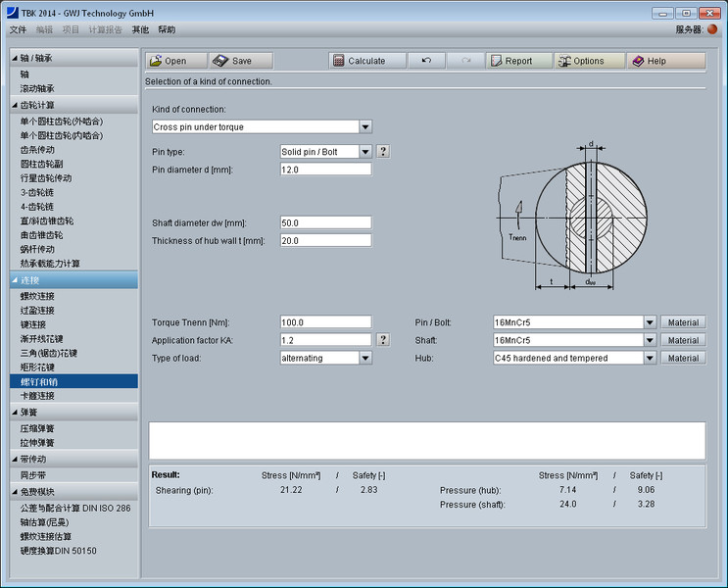Open the 文件 menu
The image size is (728, 588).
[18, 30]
